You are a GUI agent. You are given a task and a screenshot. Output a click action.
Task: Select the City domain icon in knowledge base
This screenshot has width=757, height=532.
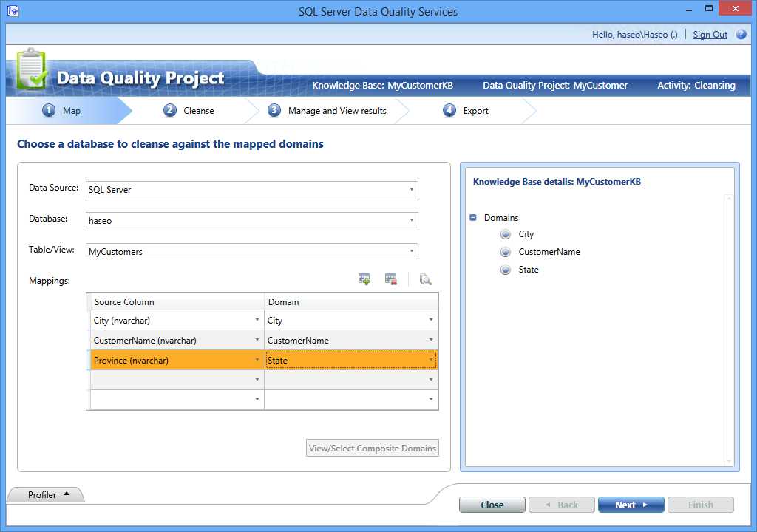(x=506, y=235)
